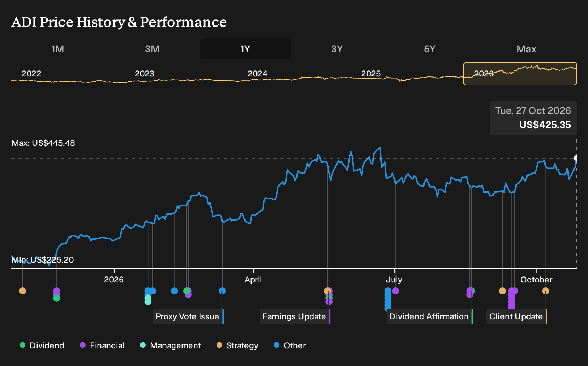Click the green Dividend dot under the December purple markers
The image size is (588, 366).
57,298
